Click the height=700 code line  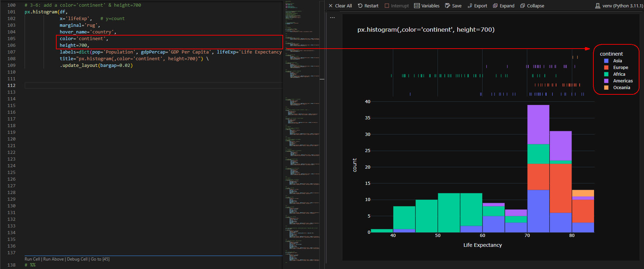[x=74, y=45]
